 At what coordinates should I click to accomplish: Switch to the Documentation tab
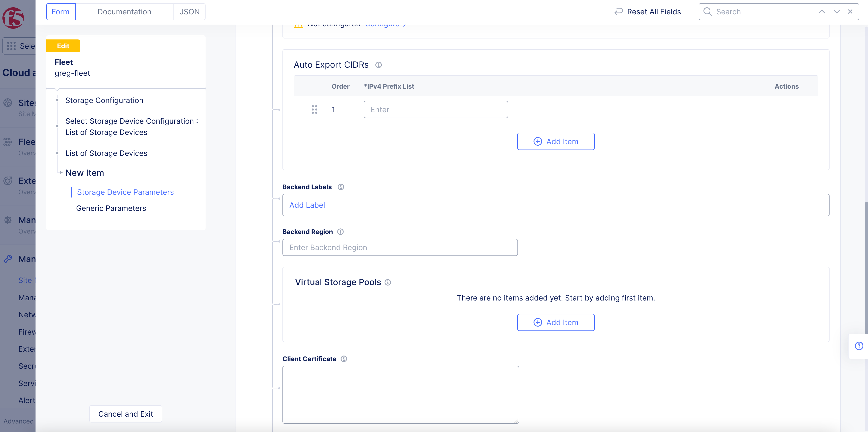tap(124, 12)
